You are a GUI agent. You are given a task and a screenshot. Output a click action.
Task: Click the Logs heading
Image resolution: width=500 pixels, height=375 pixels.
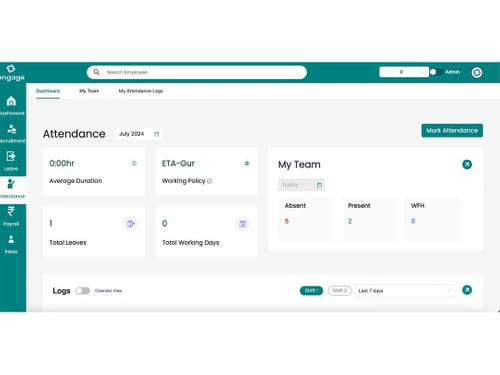(x=61, y=291)
